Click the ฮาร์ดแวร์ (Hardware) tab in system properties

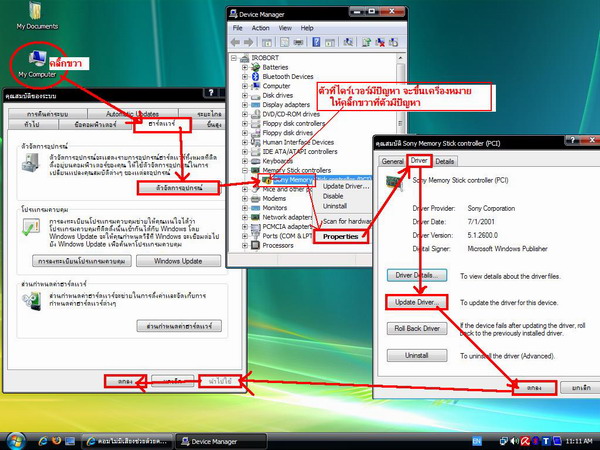coord(162,124)
